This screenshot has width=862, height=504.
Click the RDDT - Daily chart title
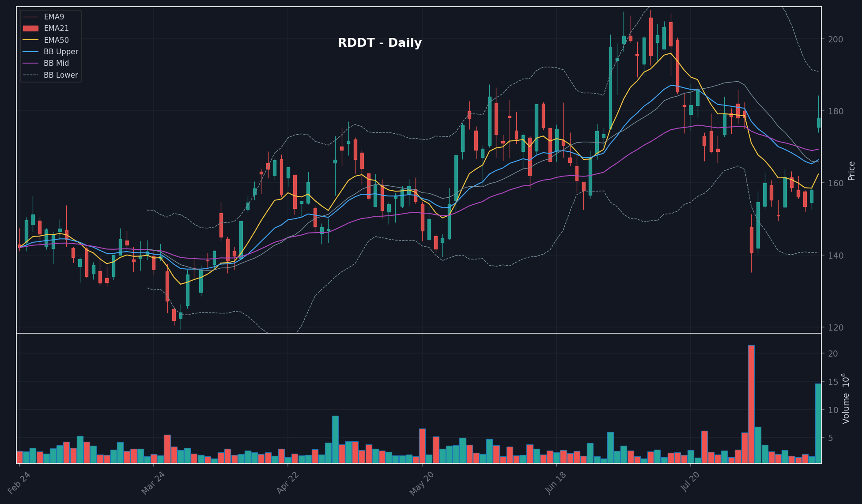click(380, 43)
